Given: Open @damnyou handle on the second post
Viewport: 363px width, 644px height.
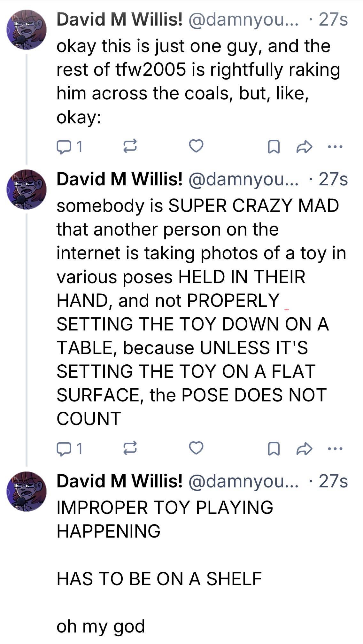Looking at the screenshot, I should tap(243, 179).
